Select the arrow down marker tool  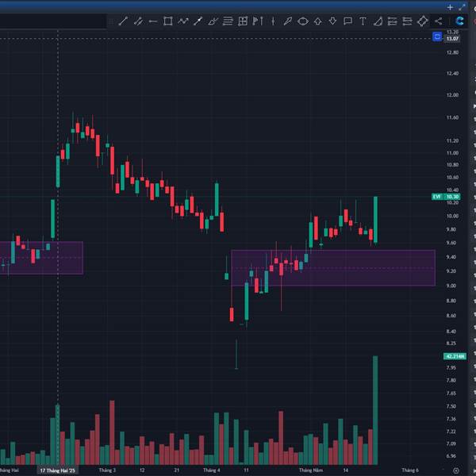click(332, 21)
